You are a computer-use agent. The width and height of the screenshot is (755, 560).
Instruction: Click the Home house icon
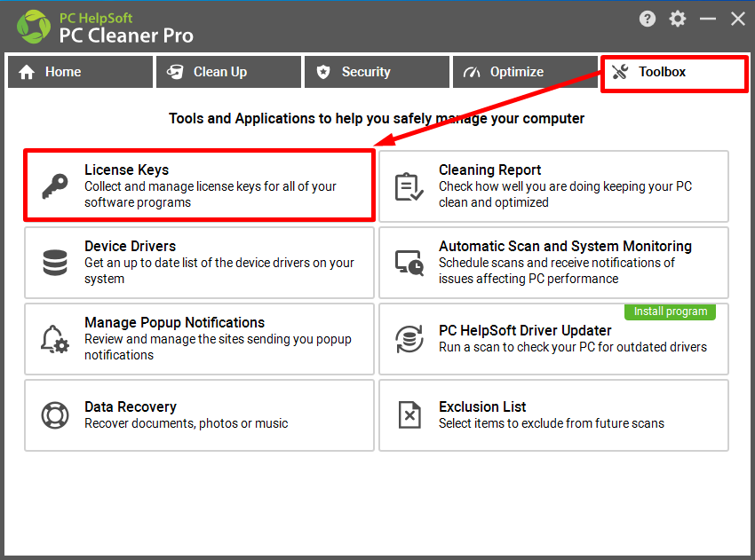(x=27, y=72)
